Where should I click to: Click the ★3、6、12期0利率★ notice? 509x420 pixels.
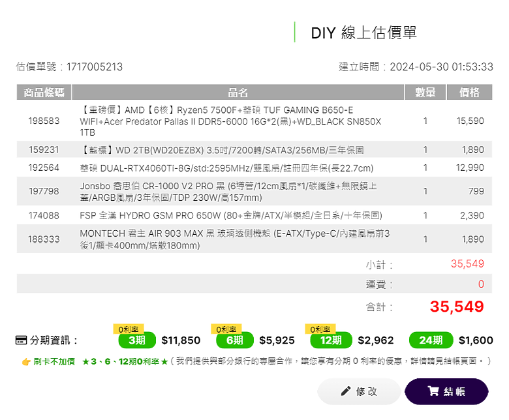[125, 361]
